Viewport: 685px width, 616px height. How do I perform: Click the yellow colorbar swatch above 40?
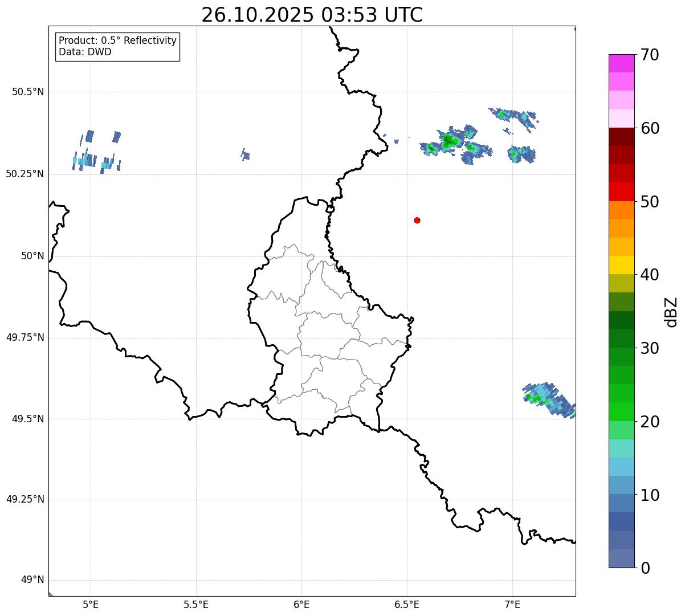pos(621,265)
